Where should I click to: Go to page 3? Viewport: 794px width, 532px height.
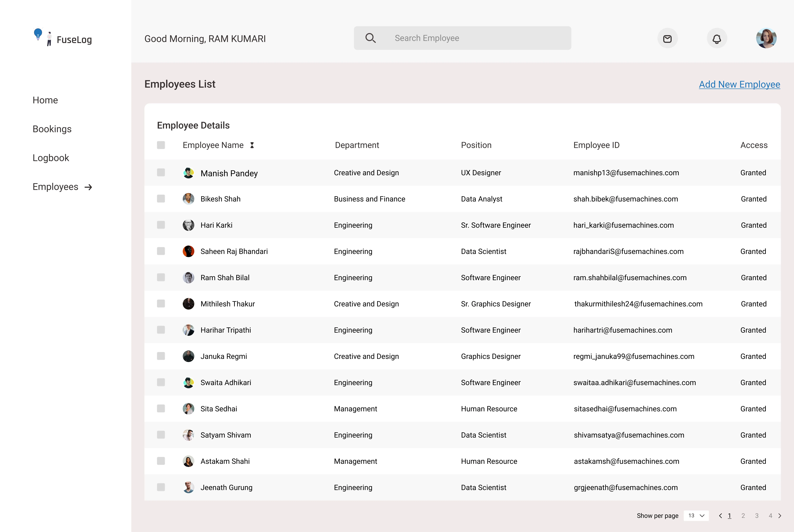(757, 516)
